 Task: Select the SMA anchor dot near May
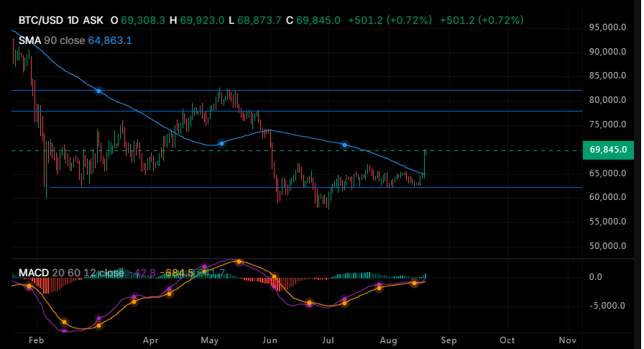222,143
